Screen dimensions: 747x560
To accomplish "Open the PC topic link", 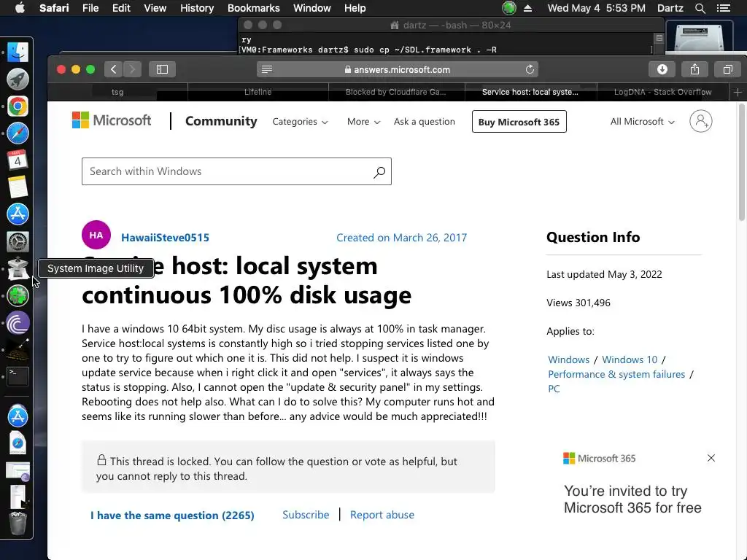I will click(x=554, y=389).
